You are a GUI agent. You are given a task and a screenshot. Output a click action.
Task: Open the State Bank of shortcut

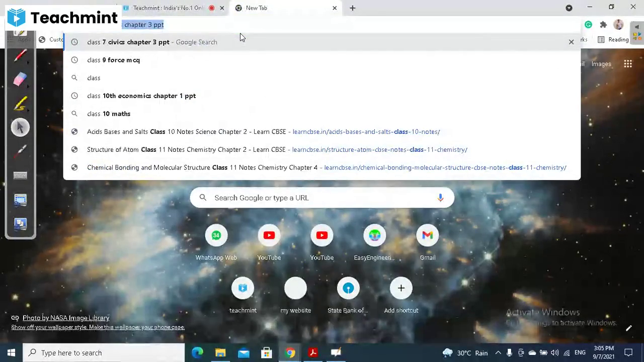[348, 296]
